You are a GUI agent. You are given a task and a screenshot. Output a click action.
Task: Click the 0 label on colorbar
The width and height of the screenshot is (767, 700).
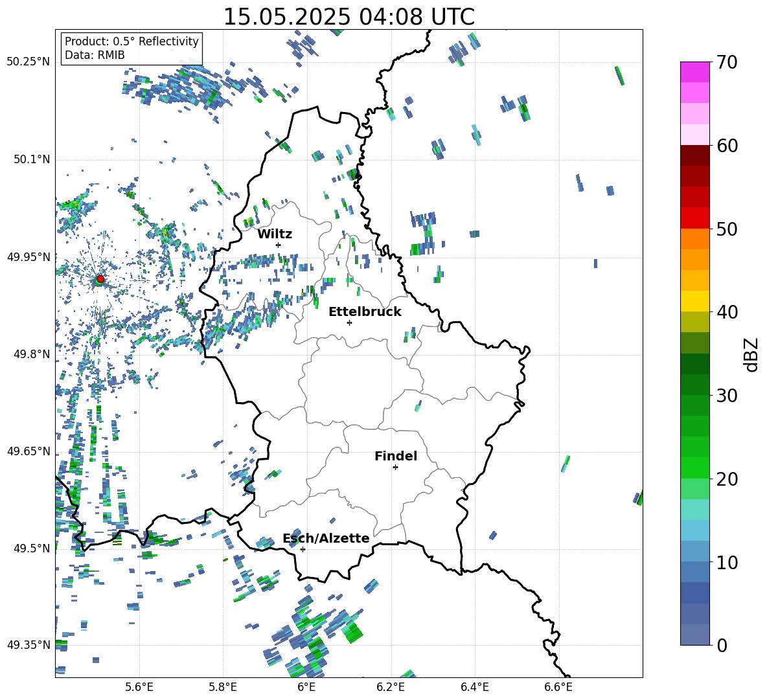[722, 646]
